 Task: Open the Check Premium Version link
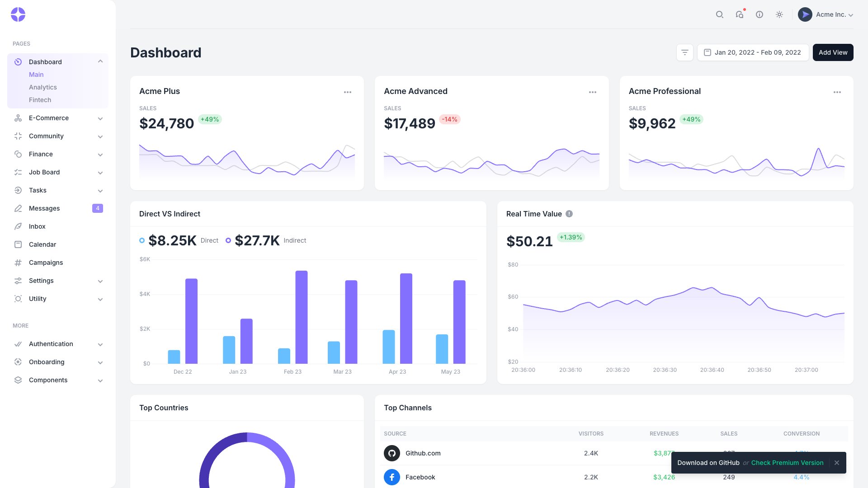pyautogui.click(x=787, y=463)
